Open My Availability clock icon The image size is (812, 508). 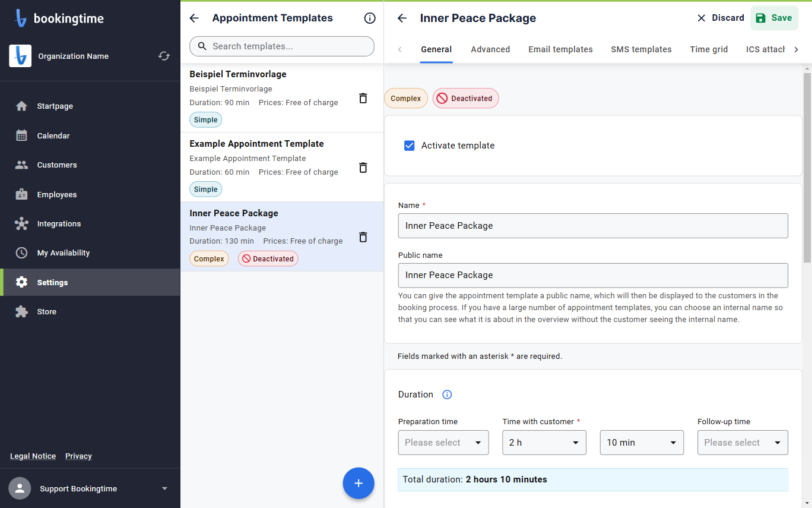[x=21, y=253]
